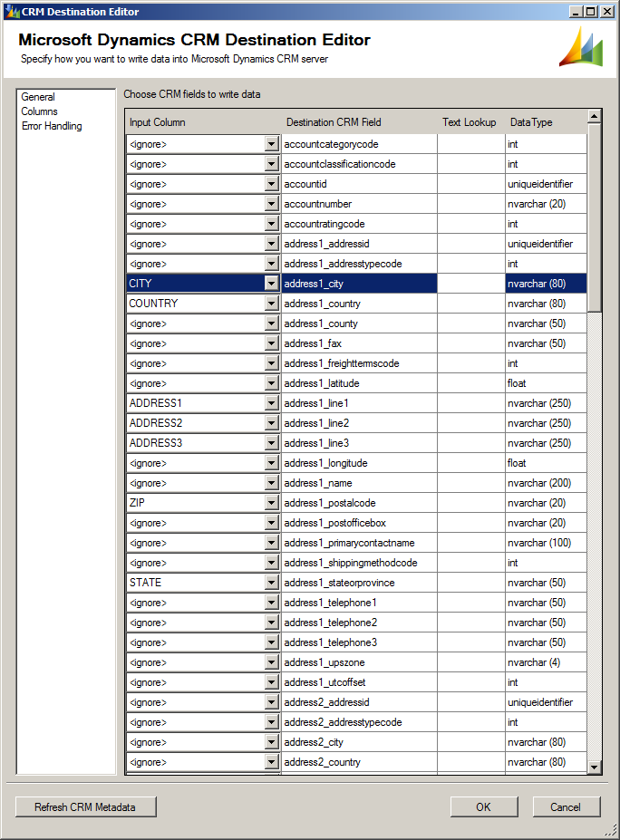Open input dropdown for address2_addressid
Screen dimensions: 620x840
pos(272,701)
